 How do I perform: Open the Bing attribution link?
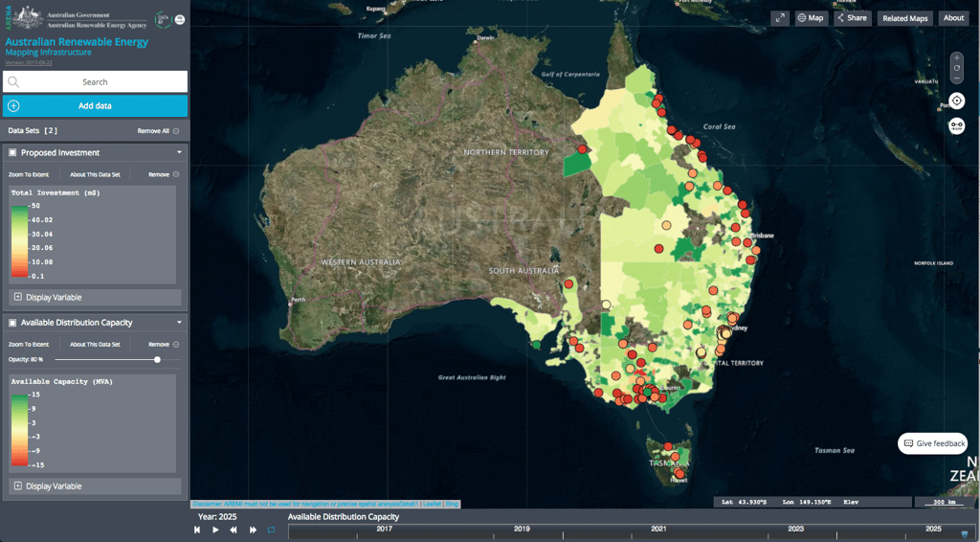tap(452, 504)
